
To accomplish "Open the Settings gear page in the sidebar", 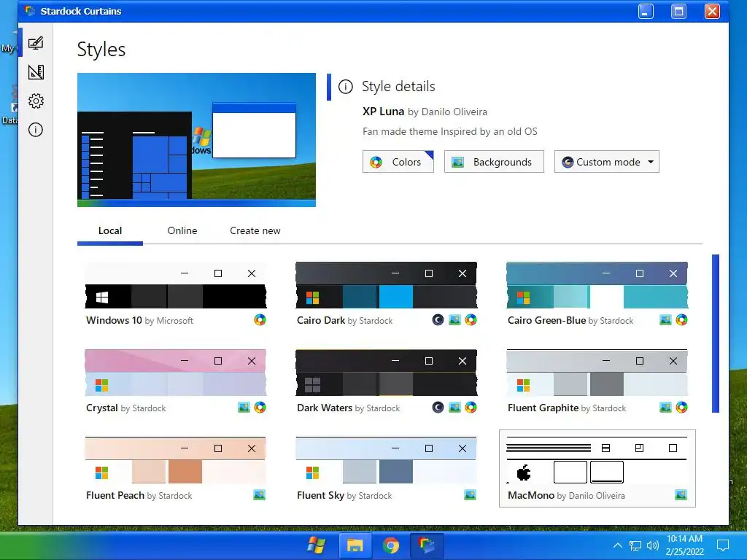I will (36, 101).
